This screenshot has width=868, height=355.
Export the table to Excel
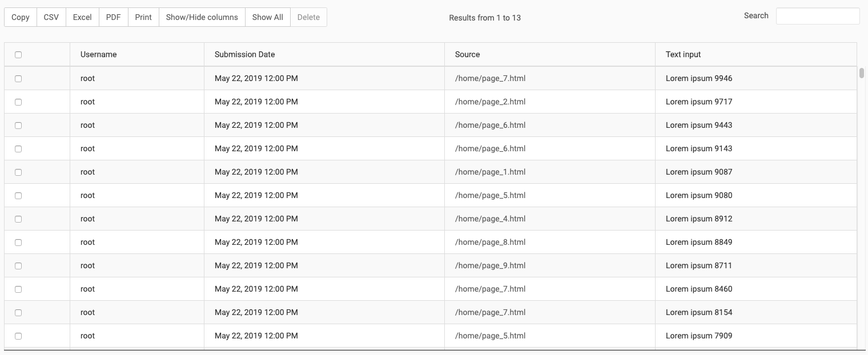click(82, 17)
